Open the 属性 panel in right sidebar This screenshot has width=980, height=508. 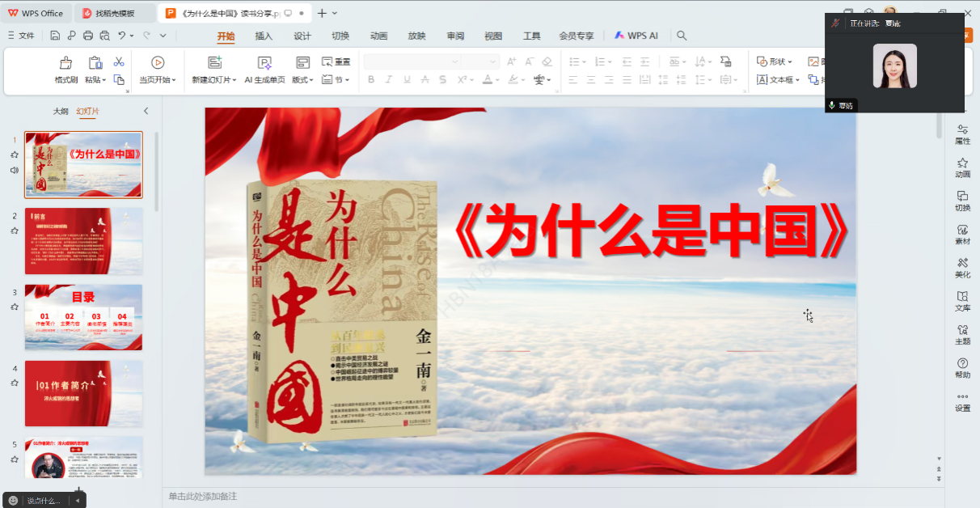click(x=962, y=134)
